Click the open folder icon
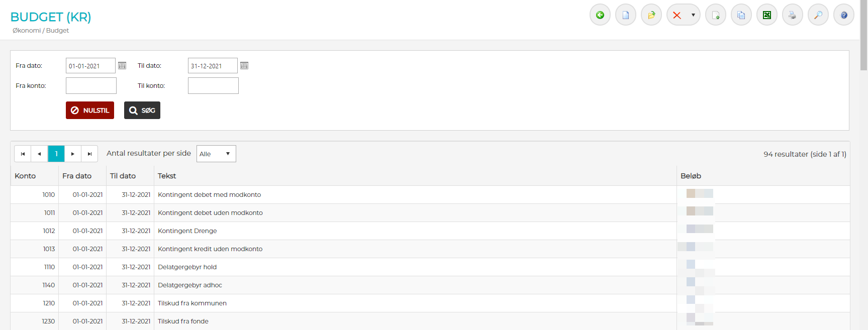This screenshot has height=330, width=868. click(651, 15)
